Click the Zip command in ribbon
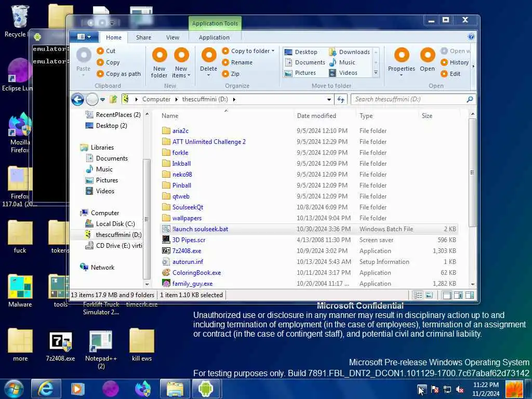The image size is (532, 399). tap(231, 74)
